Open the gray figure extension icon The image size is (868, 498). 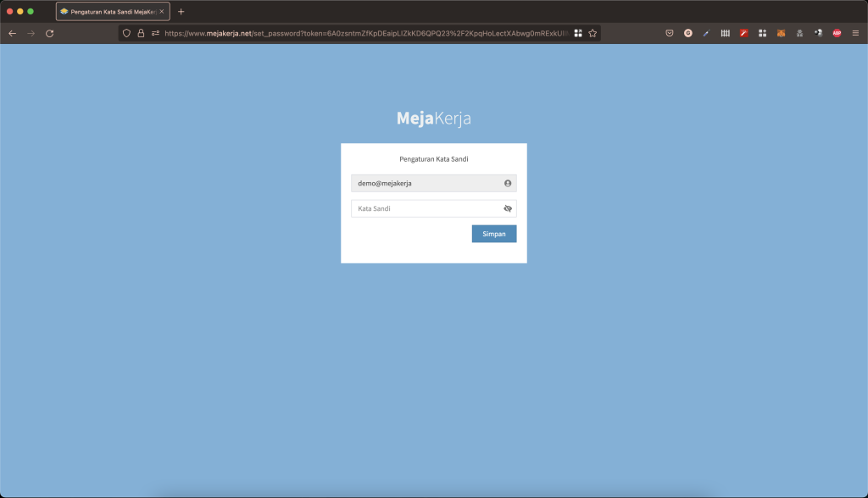point(800,33)
